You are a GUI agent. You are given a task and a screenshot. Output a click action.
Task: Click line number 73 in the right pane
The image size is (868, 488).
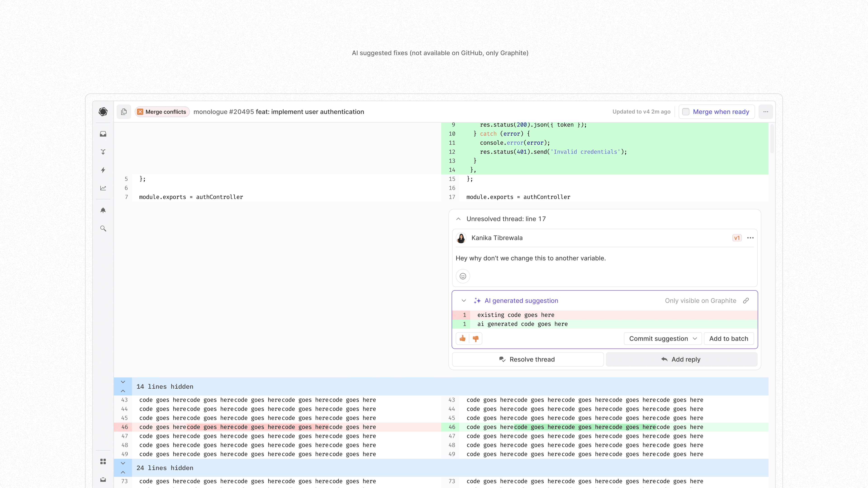pyautogui.click(x=452, y=481)
